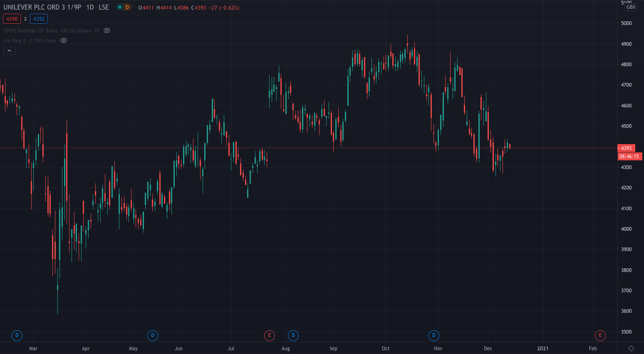
Task: Click the 3600 price scale label
Action: [626, 311]
